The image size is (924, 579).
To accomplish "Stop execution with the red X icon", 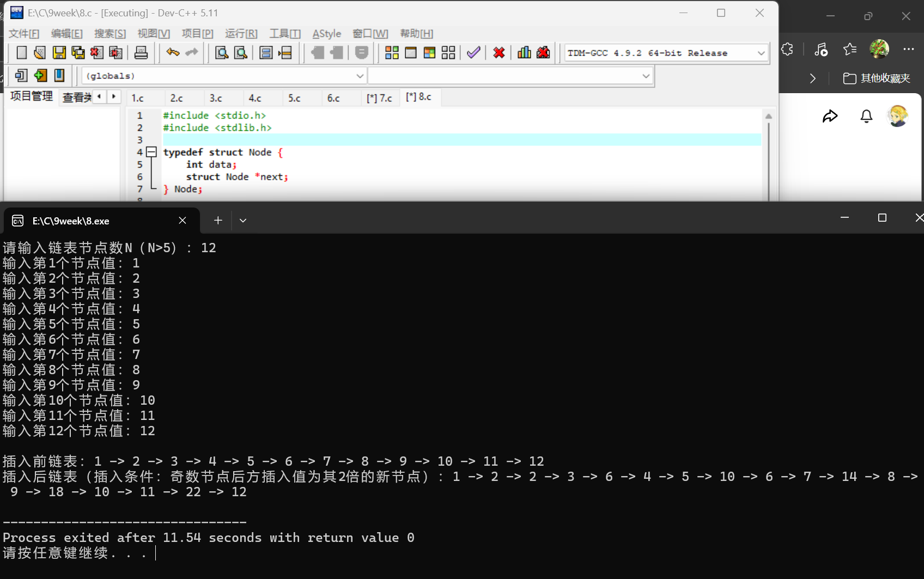I will pyautogui.click(x=499, y=52).
